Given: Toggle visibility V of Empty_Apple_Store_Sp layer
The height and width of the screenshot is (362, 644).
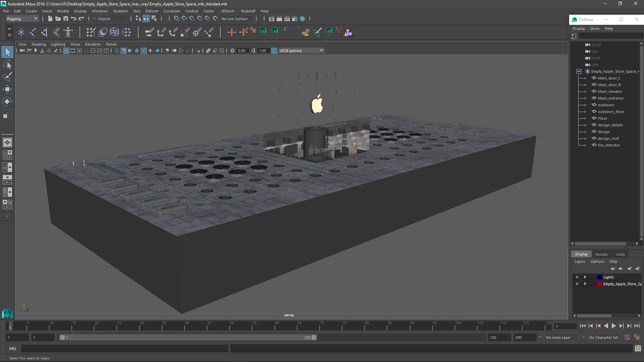Looking at the screenshot, I should click(x=577, y=284).
